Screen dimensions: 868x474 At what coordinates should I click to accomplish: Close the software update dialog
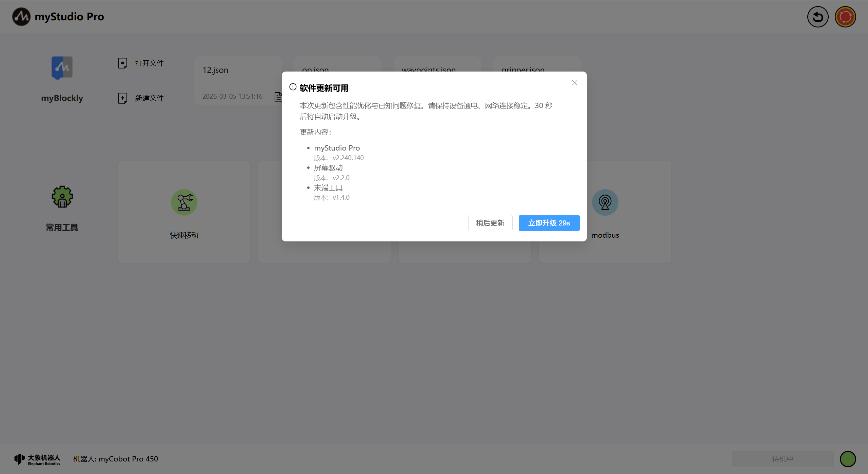[x=574, y=83]
